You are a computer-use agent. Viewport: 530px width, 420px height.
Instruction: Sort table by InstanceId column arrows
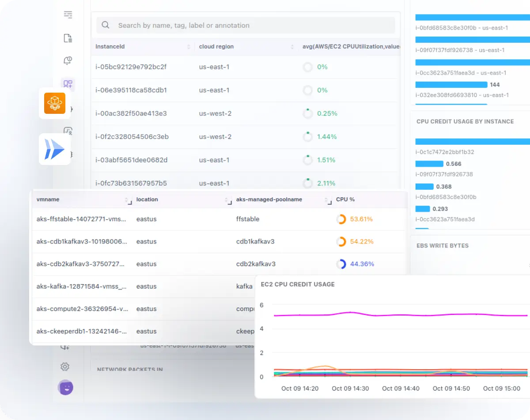189,47
